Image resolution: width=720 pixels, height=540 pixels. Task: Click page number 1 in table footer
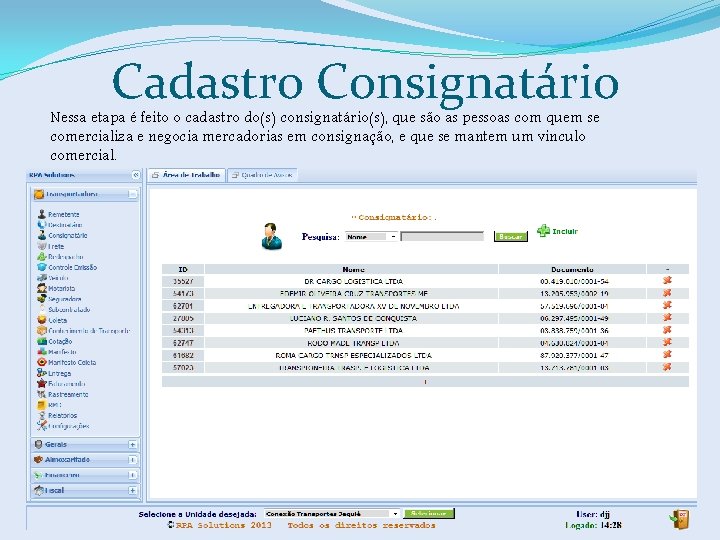coord(425,382)
